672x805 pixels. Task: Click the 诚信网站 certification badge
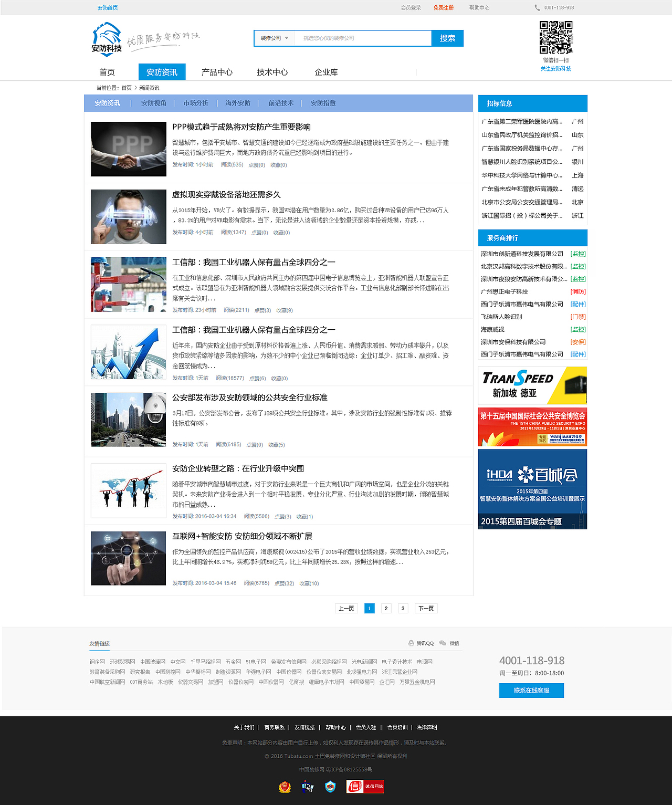coord(365,786)
